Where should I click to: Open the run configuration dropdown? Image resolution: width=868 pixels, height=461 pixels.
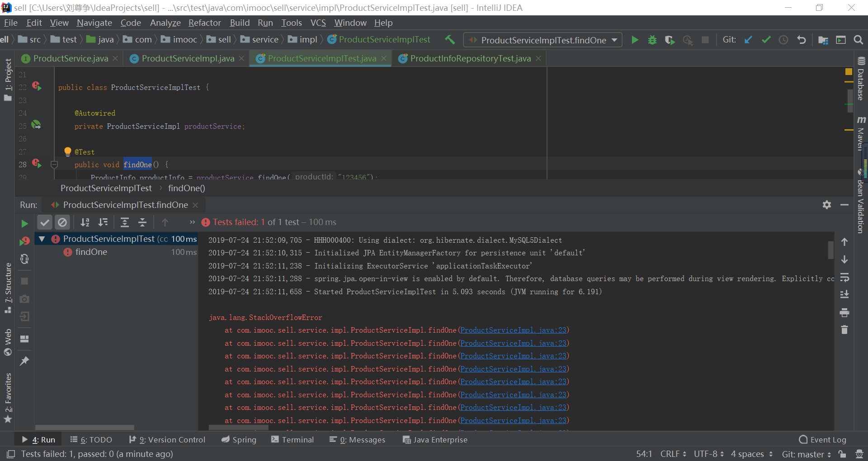point(542,40)
